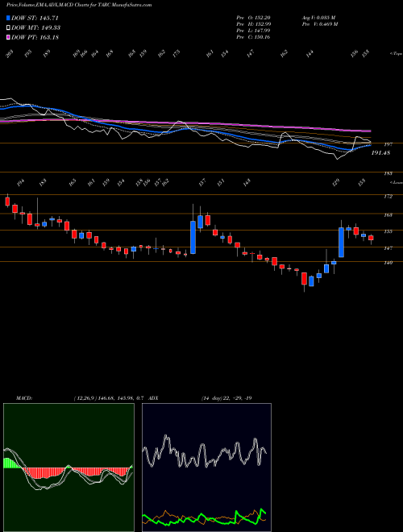The image size is (403, 532).
Task: Click the 144 tops label
Action: coord(310,54)
